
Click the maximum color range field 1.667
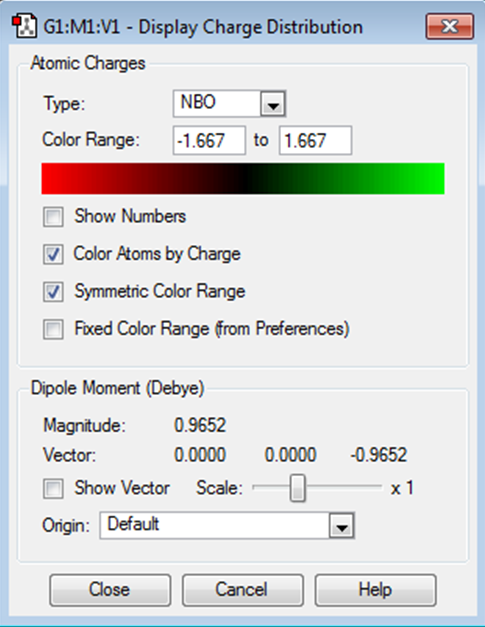(x=315, y=140)
